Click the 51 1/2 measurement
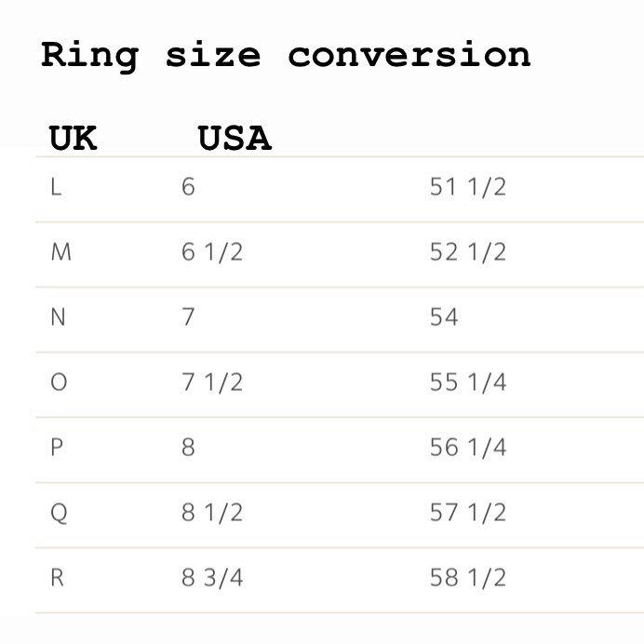Viewport: 644px width, 644px height. pos(467,187)
